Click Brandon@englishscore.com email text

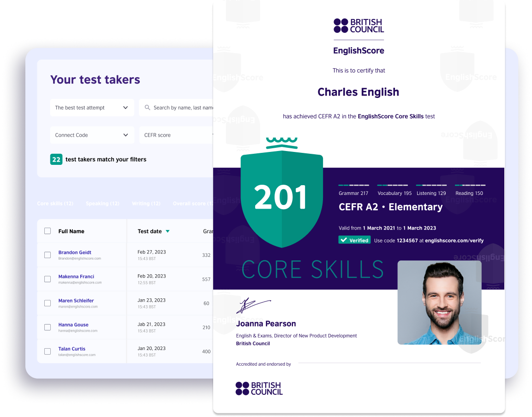[x=79, y=259]
